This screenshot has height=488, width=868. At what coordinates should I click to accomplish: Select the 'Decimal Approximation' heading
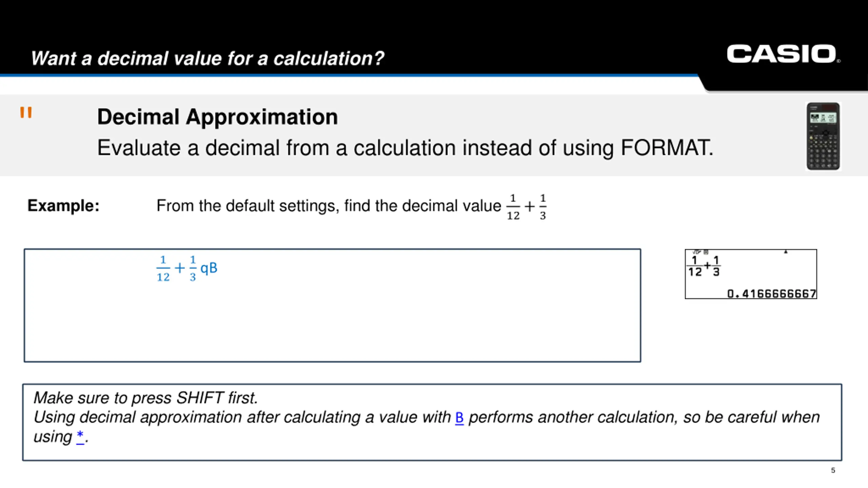click(217, 117)
